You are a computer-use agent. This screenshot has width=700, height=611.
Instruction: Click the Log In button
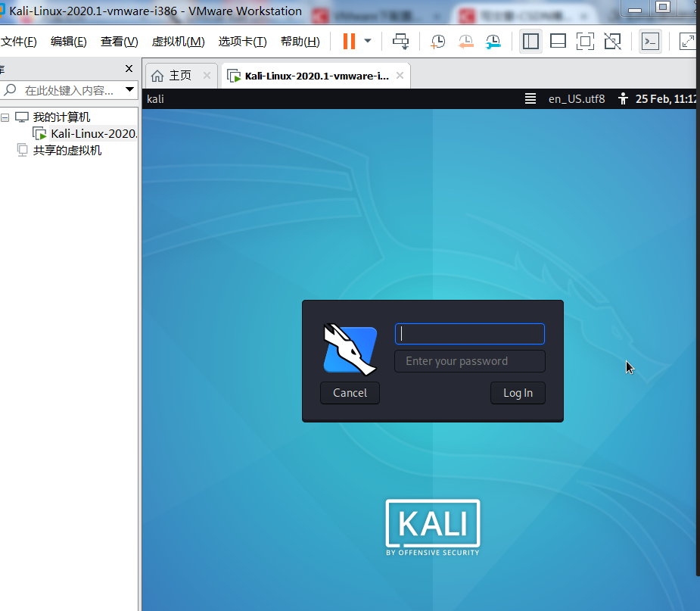518,393
